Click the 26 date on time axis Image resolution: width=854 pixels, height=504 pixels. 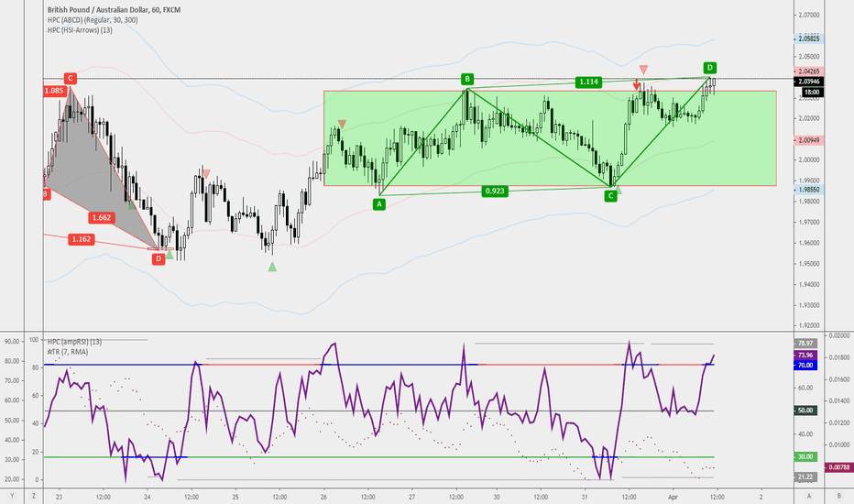pos(323,497)
